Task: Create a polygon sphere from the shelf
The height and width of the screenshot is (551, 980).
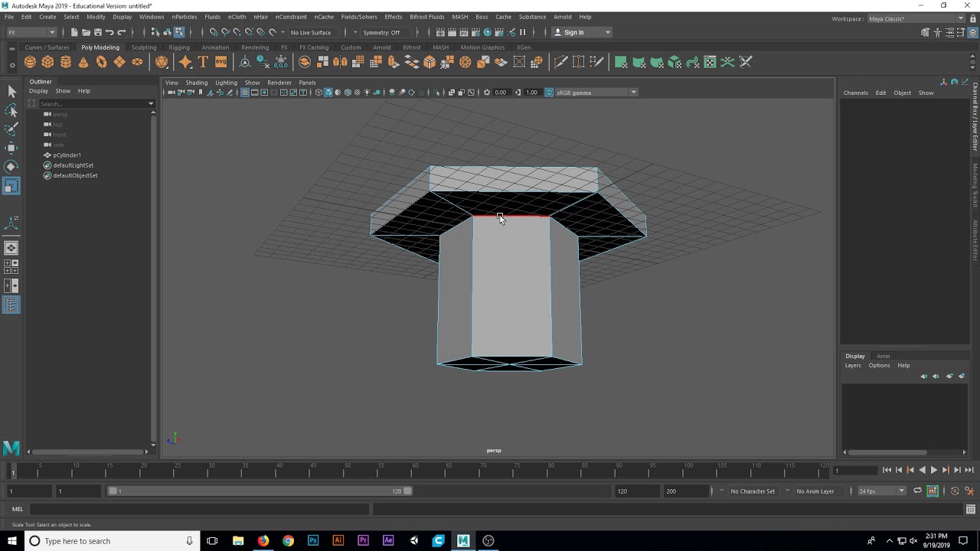Action: pyautogui.click(x=30, y=62)
